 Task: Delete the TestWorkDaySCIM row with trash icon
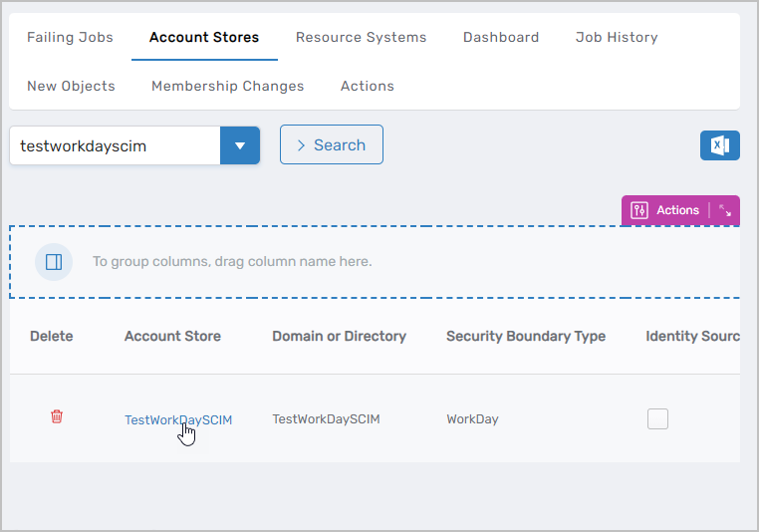tap(57, 416)
